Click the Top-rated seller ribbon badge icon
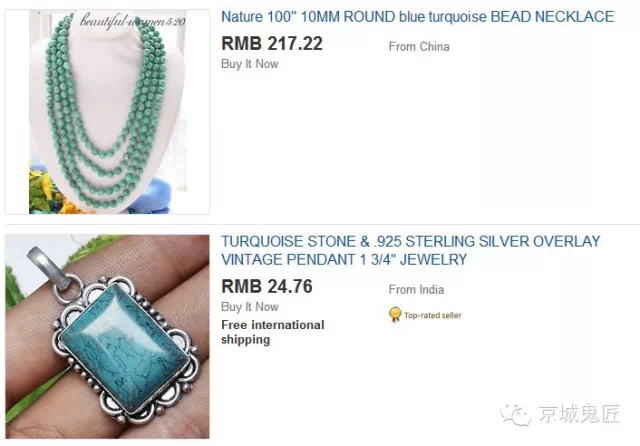The height and width of the screenshot is (446, 640). [395, 315]
